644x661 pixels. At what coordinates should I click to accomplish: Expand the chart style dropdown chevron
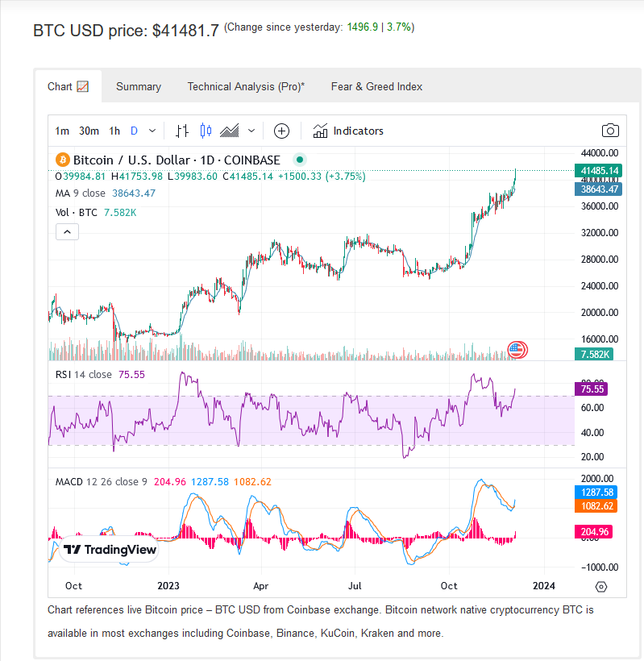tap(251, 131)
